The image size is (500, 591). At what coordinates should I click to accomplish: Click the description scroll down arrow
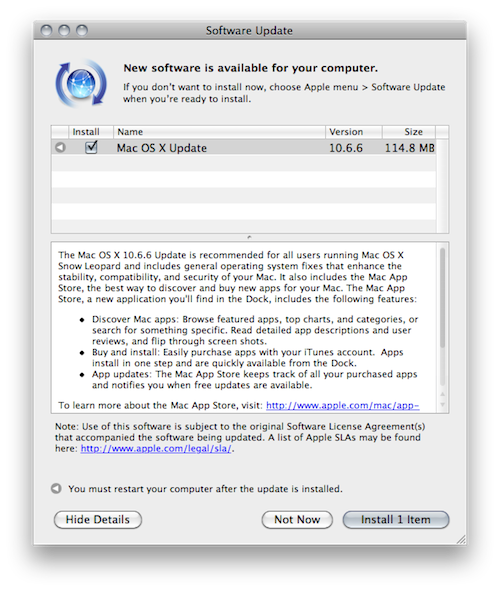coord(442,404)
